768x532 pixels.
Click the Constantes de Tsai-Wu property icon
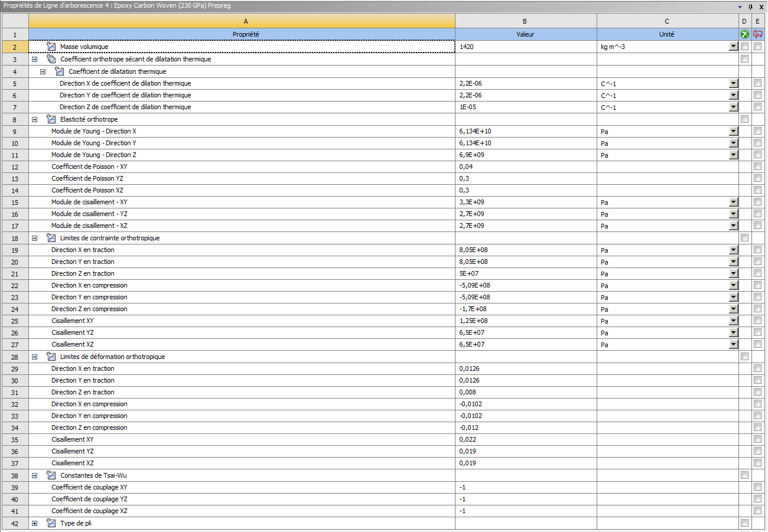pyautogui.click(x=51, y=475)
